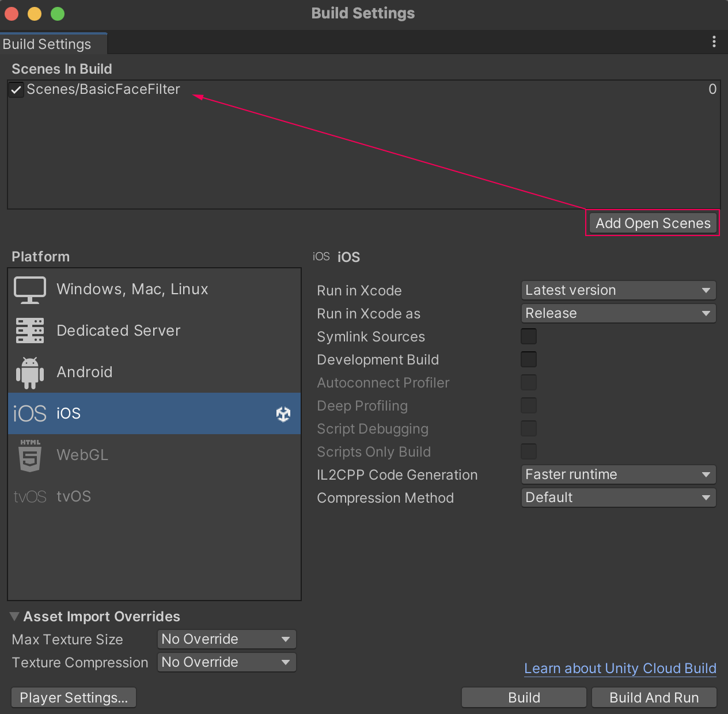Open the Max Texture Size override dropdown
Viewport: 728px width, 714px height.
[226, 639]
